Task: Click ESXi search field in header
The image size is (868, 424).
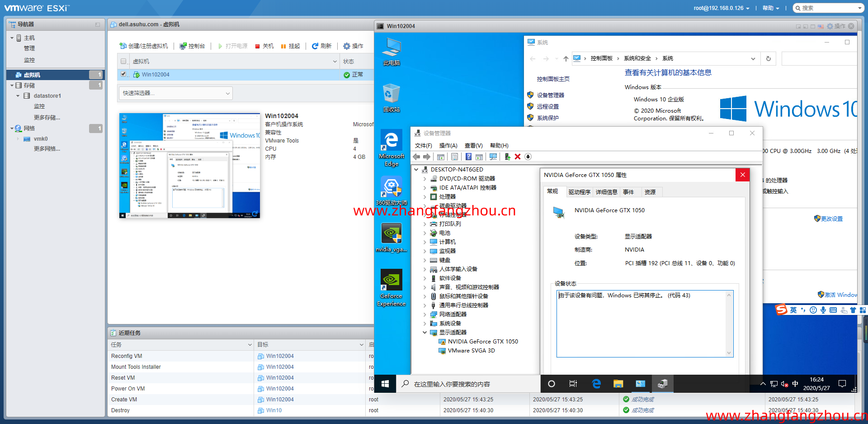Action: point(829,8)
